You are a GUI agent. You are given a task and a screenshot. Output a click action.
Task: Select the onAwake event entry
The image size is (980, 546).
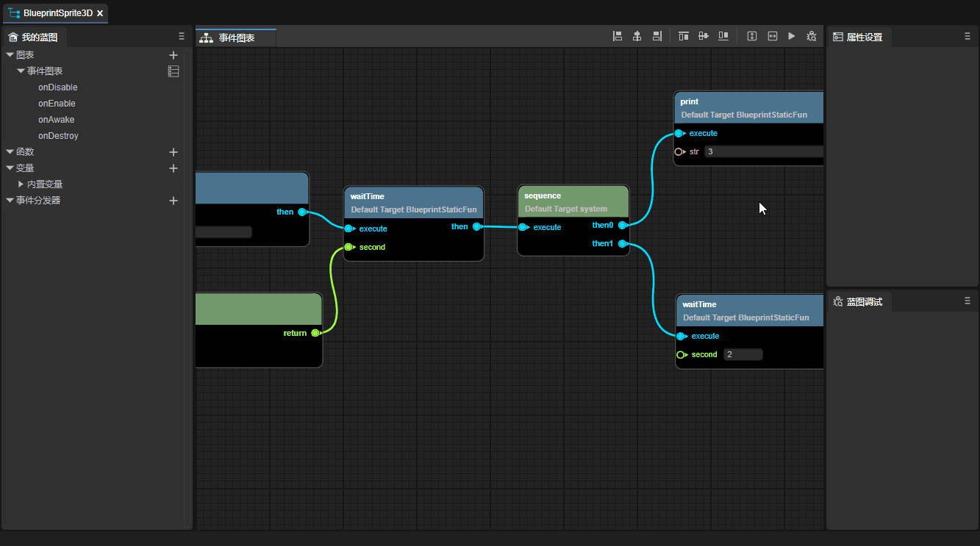pyautogui.click(x=56, y=120)
